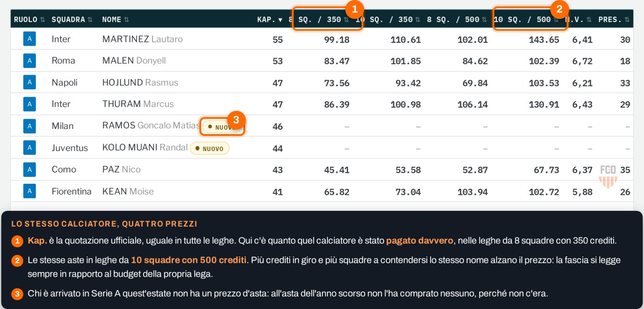Click price 143.65 in Martinez's row
Screen dimensions: 644x309
(x=544, y=40)
